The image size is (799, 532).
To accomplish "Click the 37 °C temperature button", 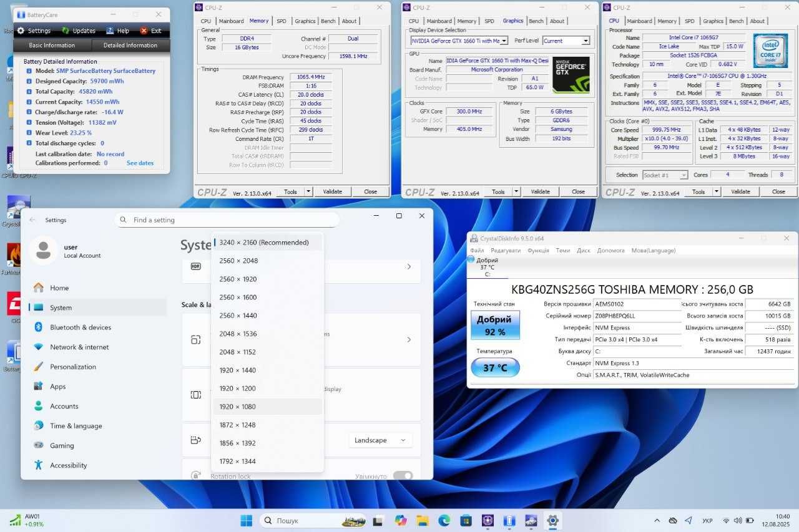I will 495,367.
